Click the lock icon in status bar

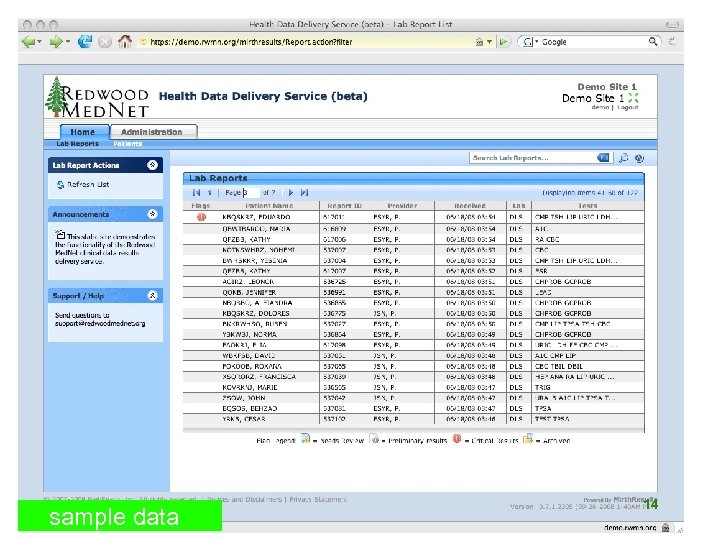665,528
